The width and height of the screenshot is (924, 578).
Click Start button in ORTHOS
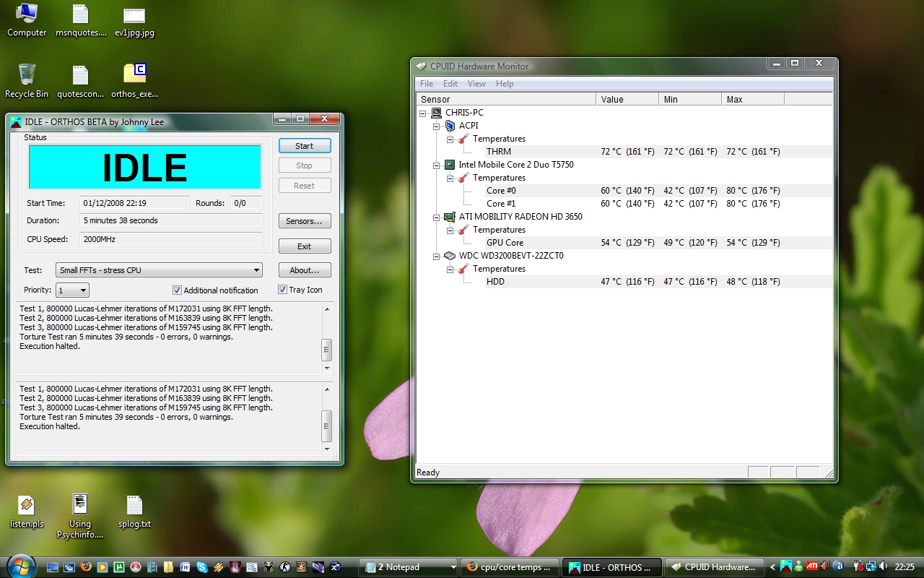pyautogui.click(x=305, y=146)
